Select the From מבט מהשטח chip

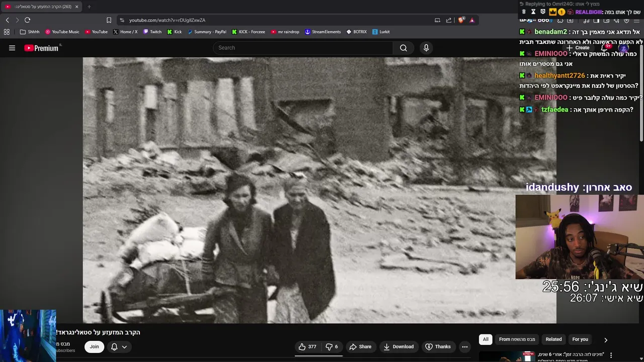click(x=517, y=339)
